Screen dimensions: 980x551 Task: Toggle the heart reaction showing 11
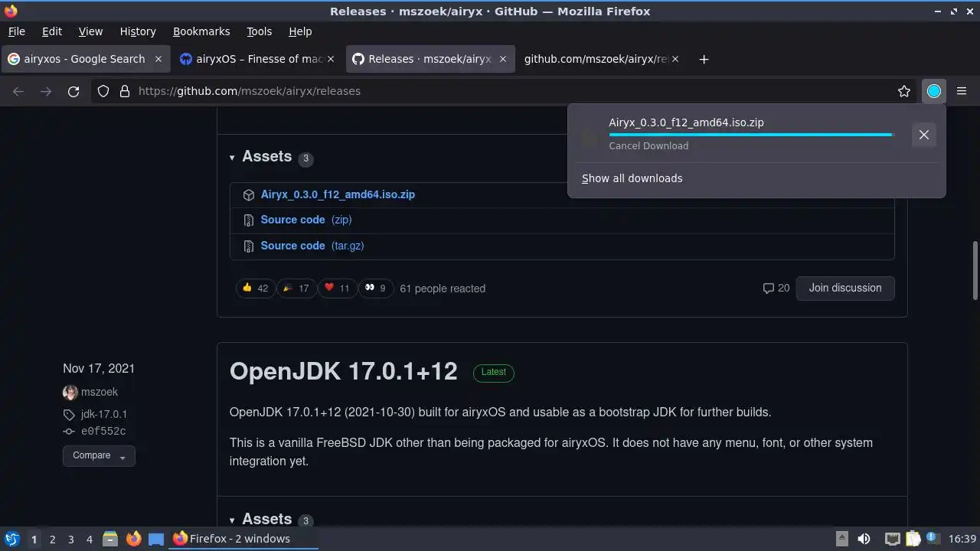pos(336,289)
